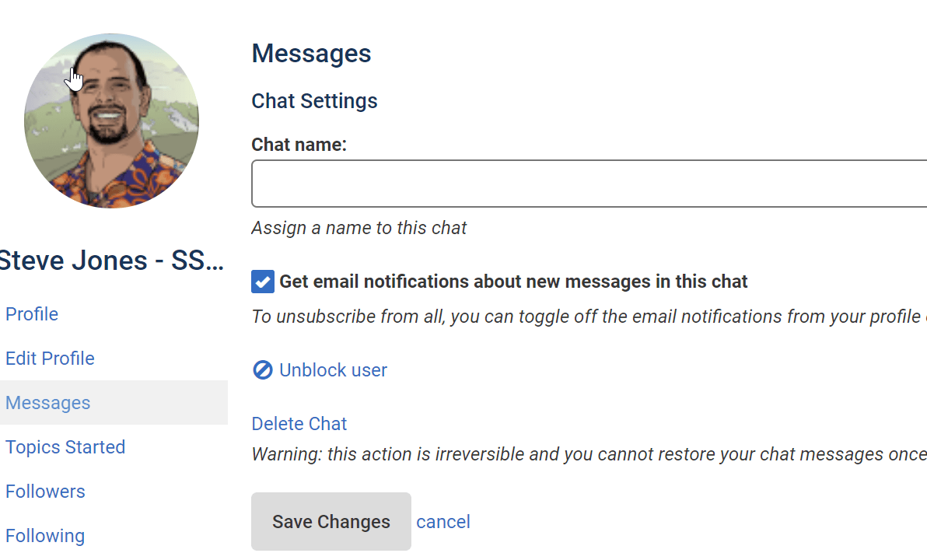Click the 'Assign a name to this chat' hint

click(x=359, y=228)
